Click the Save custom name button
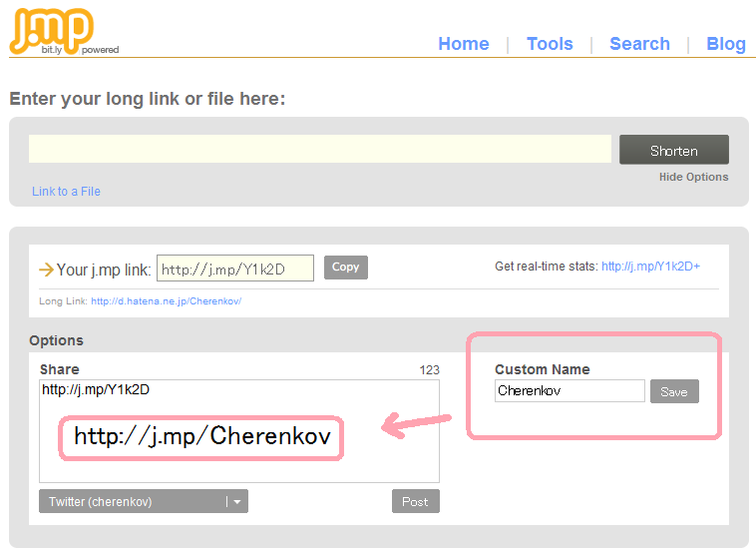The image size is (756, 552). [674, 391]
